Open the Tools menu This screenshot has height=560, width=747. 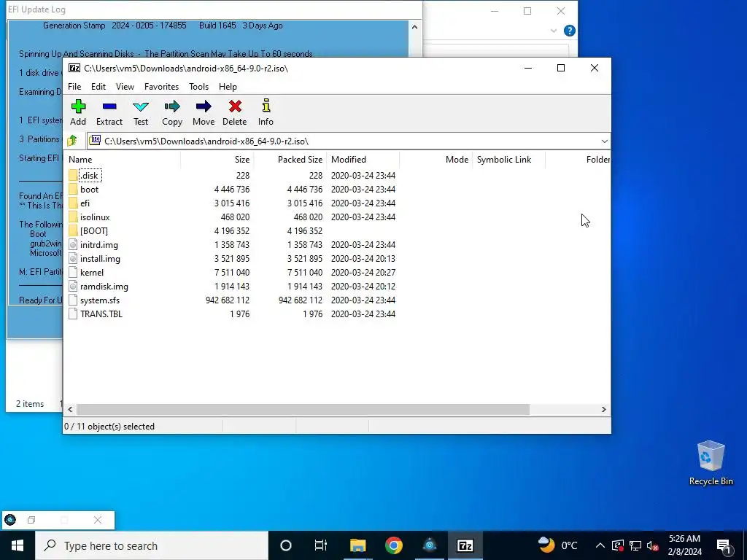click(198, 87)
